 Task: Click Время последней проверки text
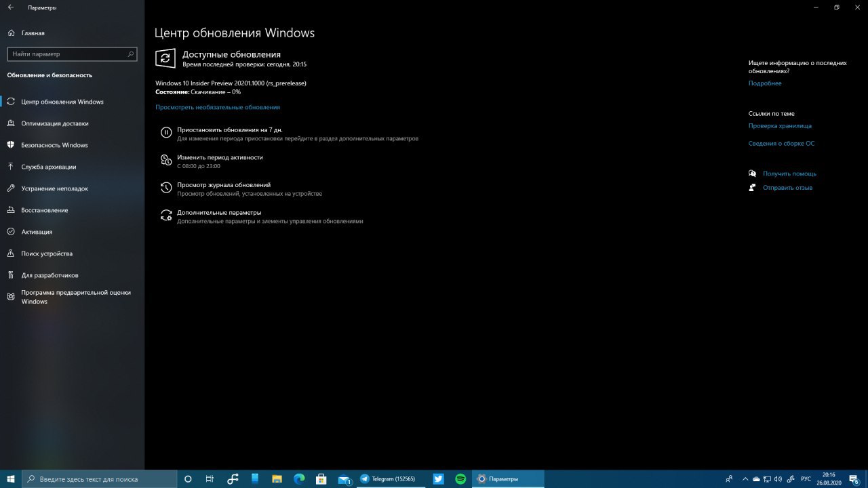(244, 64)
